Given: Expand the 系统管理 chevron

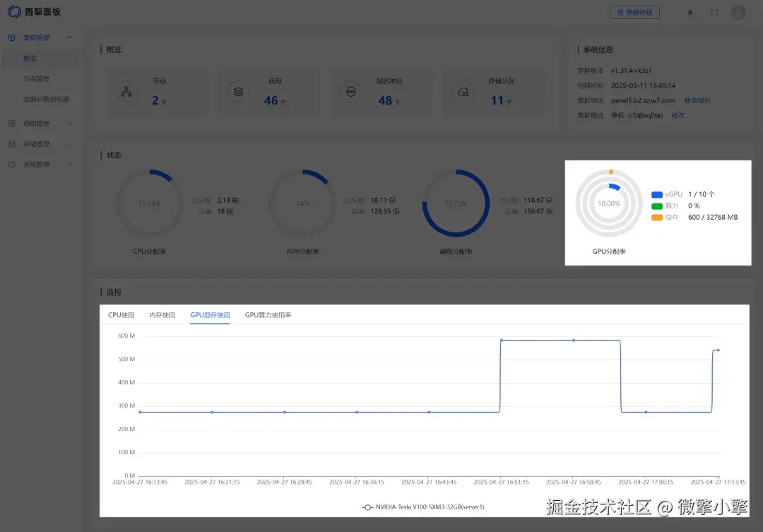Looking at the screenshot, I should [x=69, y=165].
